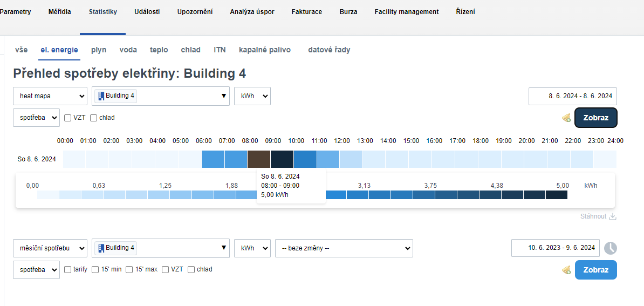Switch to the Fakturace menu tab
Viewport: 644px width, 306px height.
click(x=307, y=12)
